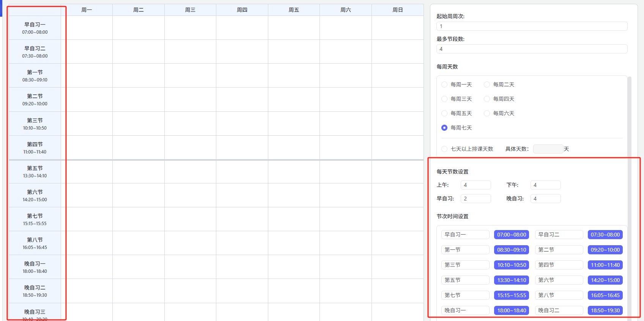Focus the 早自习 count field showing 2
The image size is (644, 321).
pyautogui.click(x=476, y=199)
